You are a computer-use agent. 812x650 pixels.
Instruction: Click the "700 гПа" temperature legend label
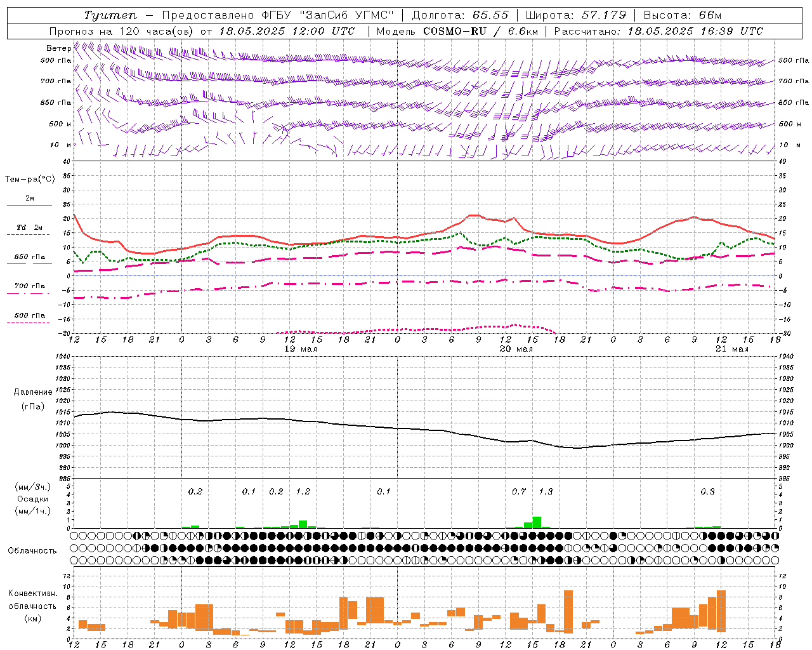(29, 286)
